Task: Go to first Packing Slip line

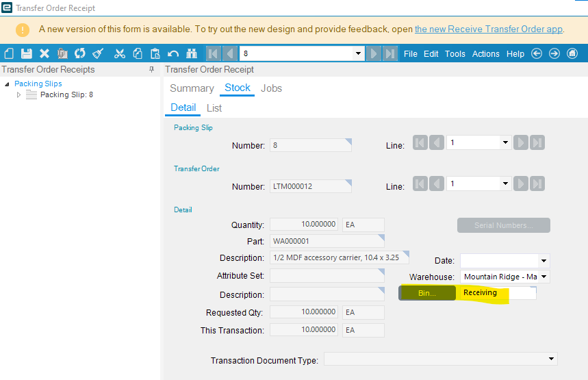Action: coord(420,142)
